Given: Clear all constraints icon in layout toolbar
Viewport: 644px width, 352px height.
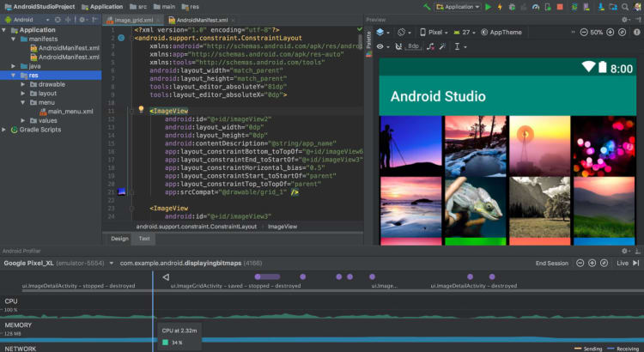Looking at the screenshot, I should point(430,46).
